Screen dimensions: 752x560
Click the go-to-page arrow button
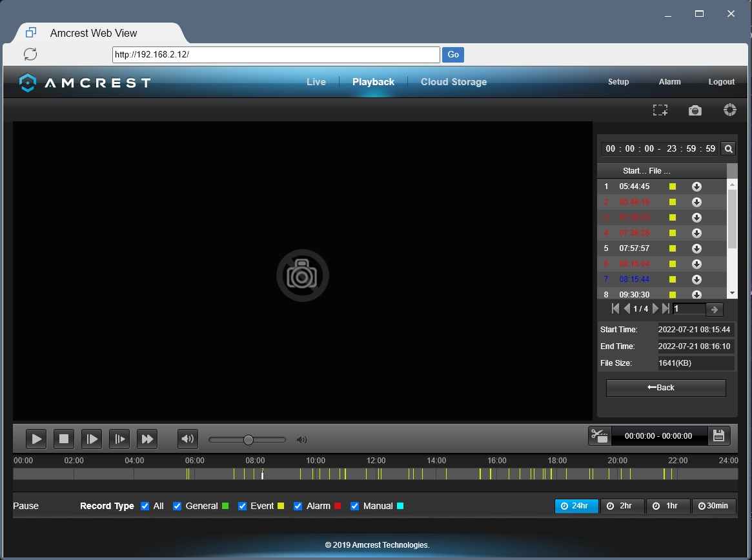click(x=714, y=310)
